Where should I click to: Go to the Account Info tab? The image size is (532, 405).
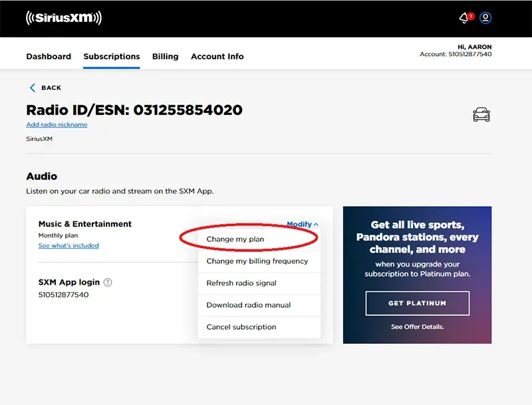tap(217, 57)
